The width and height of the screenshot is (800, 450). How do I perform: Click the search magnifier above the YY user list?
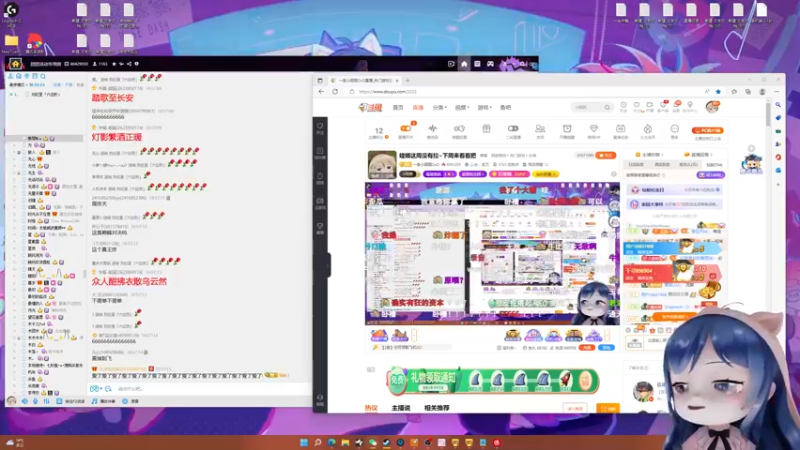(43, 76)
